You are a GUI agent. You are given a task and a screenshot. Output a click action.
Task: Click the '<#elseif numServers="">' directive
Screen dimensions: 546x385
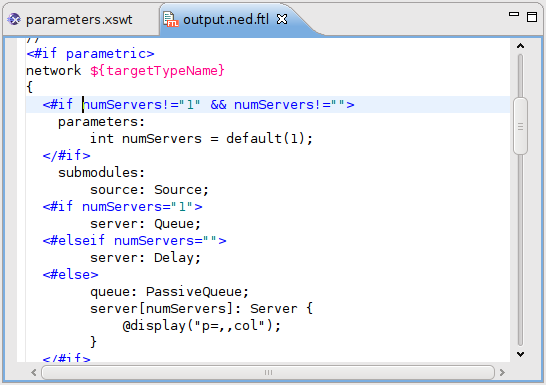click(x=134, y=241)
